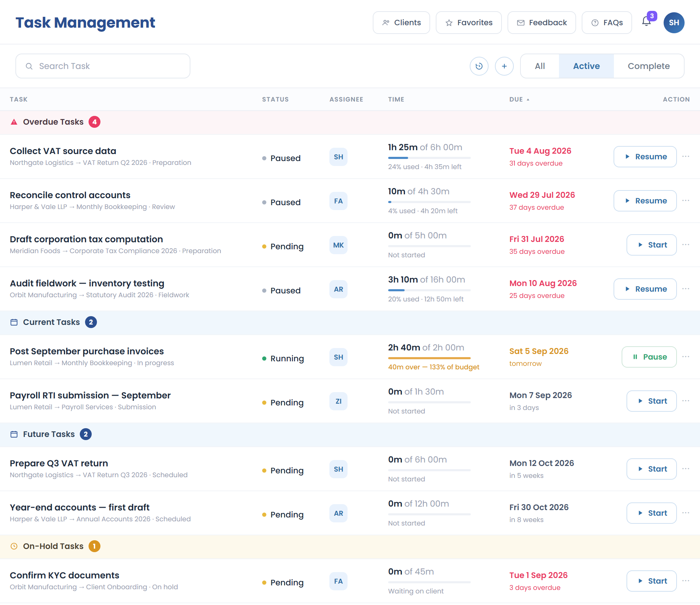This screenshot has height=605, width=700.
Task: Click the Running status of Post September invoices
Action: [x=283, y=359]
